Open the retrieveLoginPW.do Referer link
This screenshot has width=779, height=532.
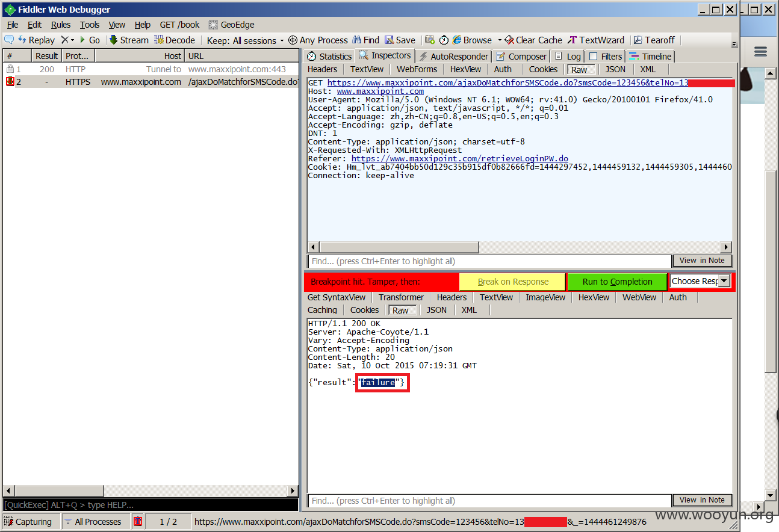point(460,159)
